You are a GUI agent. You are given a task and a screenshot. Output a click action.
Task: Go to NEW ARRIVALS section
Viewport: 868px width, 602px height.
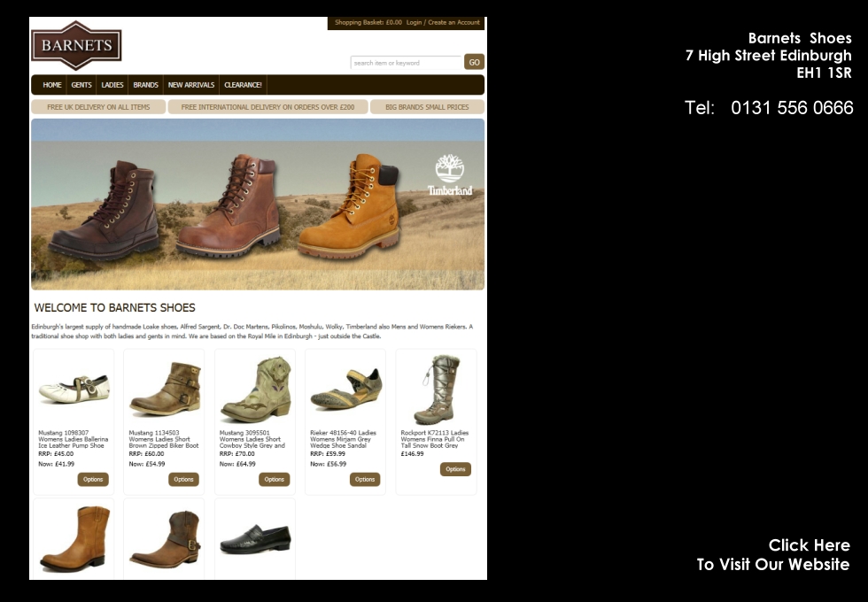[191, 85]
